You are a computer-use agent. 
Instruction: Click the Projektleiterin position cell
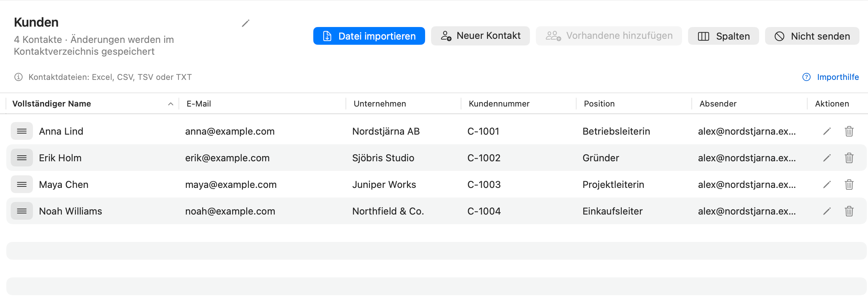[x=613, y=185]
